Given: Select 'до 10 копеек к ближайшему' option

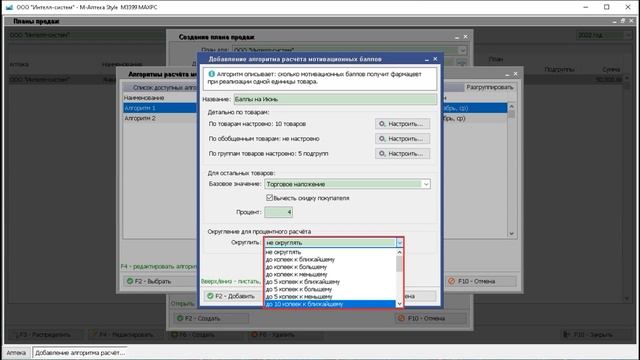Looking at the screenshot, I should [330, 304].
